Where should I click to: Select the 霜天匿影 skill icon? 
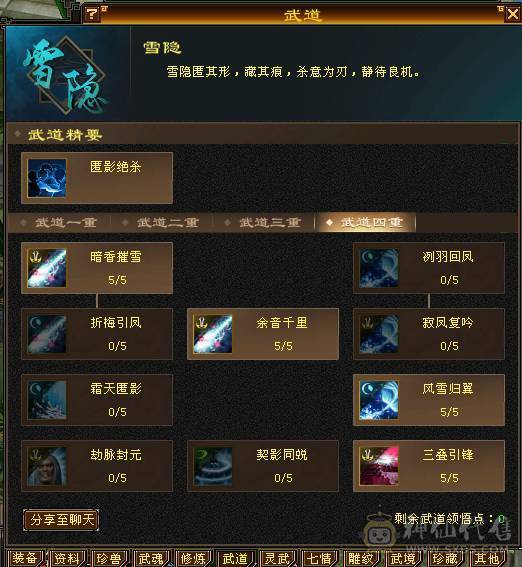pyautogui.click(x=47, y=400)
